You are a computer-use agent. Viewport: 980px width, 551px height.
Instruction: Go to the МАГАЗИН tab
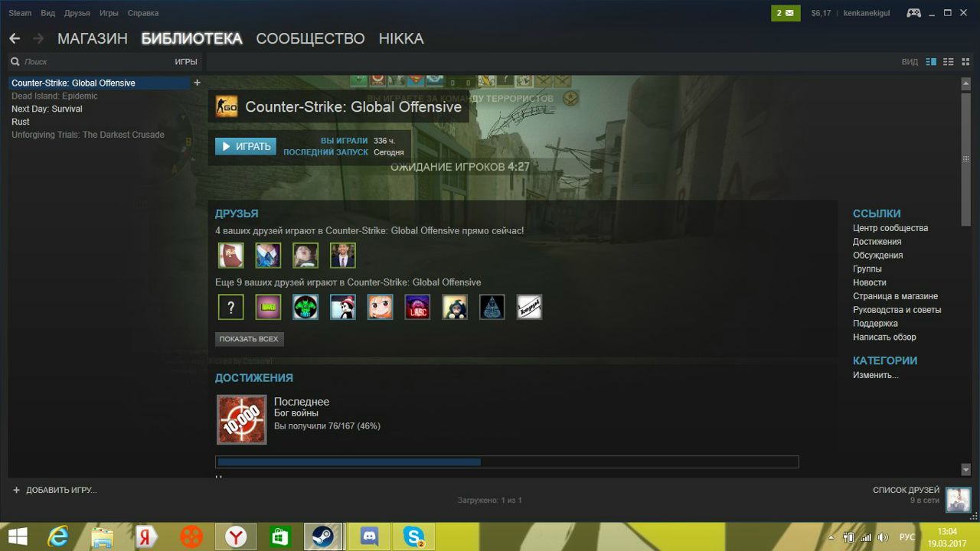coord(93,38)
